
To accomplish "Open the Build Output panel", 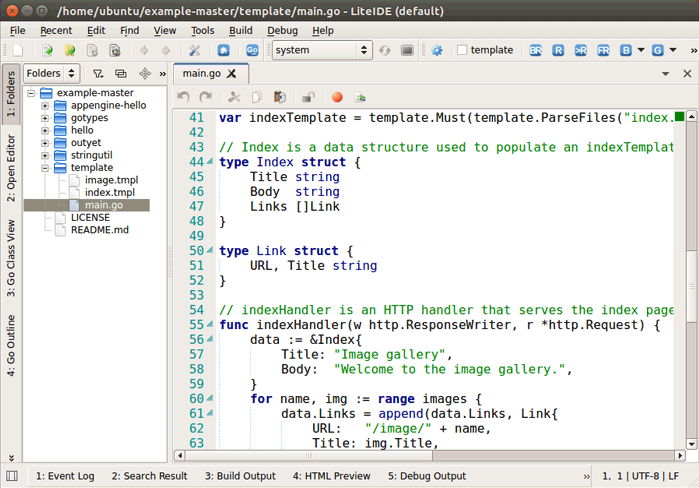I will coord(240,476).
